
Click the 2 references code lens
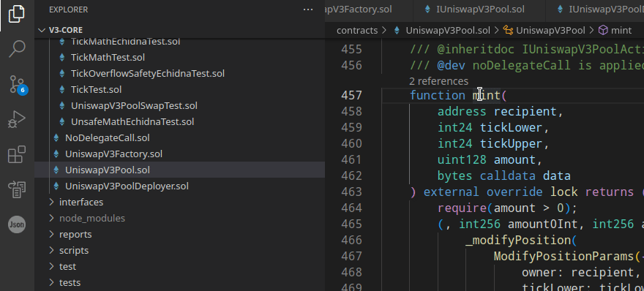(x=439, y=81)
